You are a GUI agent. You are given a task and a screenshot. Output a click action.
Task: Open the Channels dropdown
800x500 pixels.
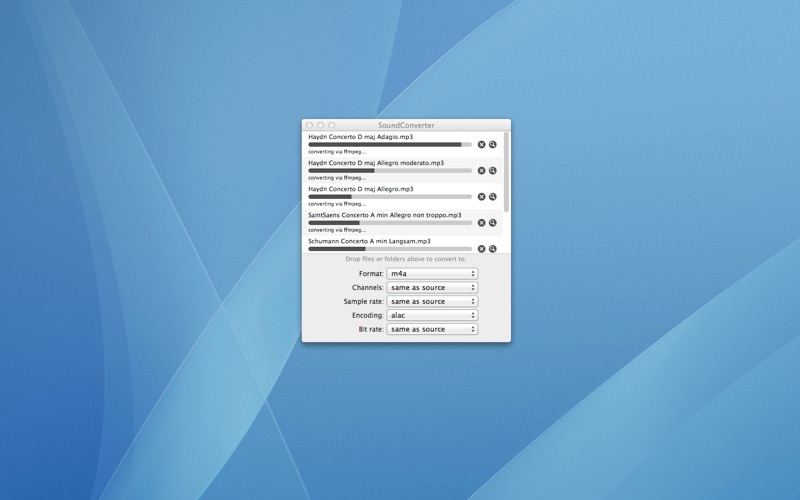(x=432, y=287)
